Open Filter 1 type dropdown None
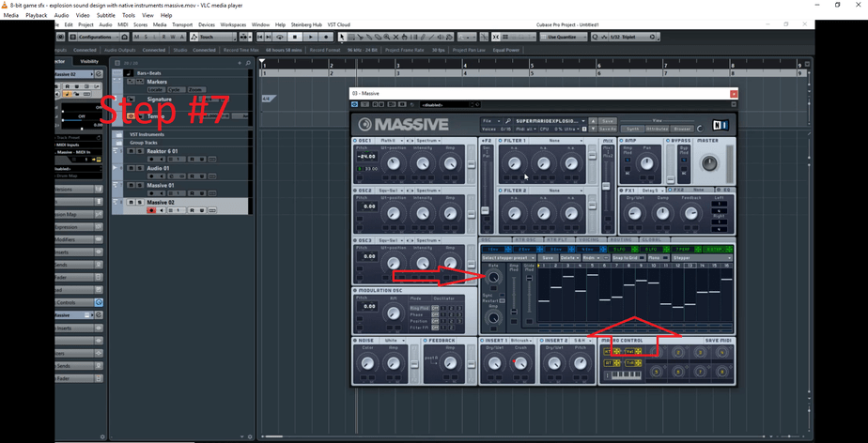 556,141
